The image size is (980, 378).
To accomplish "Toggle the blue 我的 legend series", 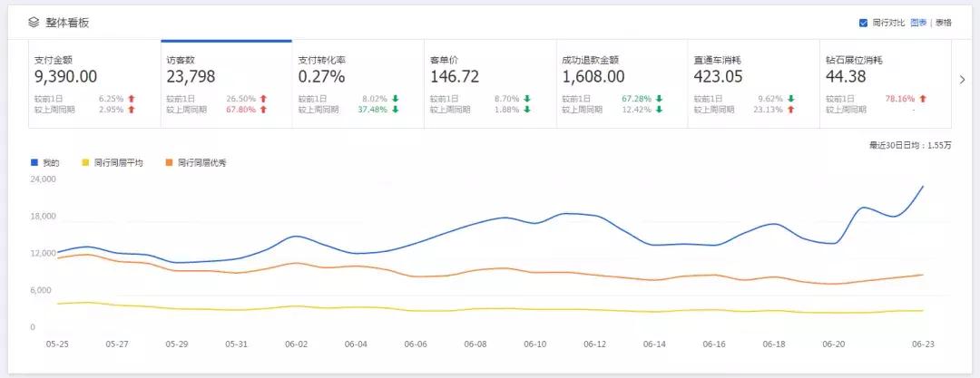I will pos(44,163).
